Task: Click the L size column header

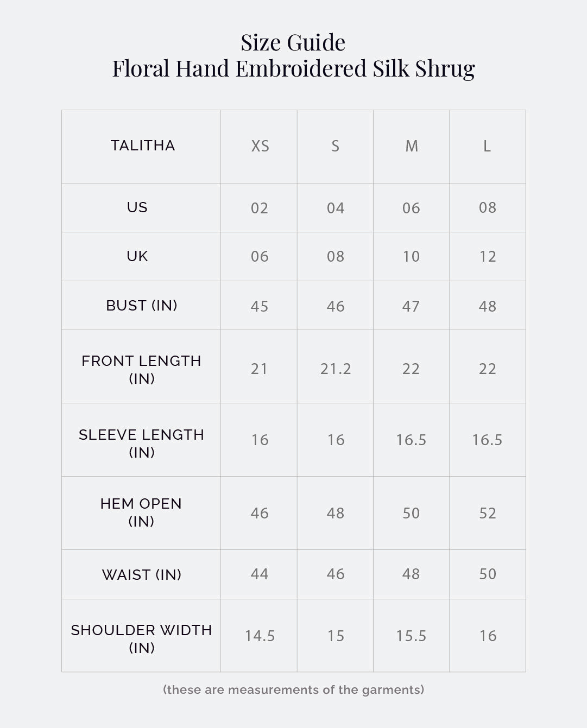Action: (487, 146)
